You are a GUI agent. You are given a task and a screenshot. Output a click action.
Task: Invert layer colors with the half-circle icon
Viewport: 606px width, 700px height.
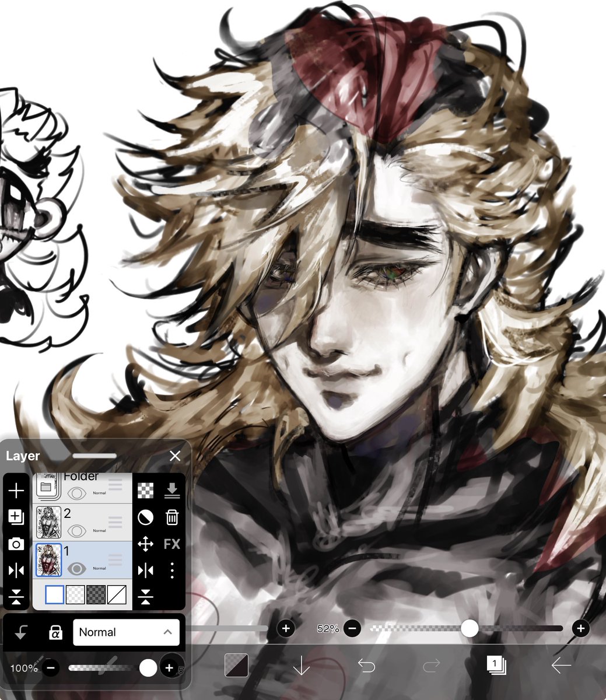146,517
